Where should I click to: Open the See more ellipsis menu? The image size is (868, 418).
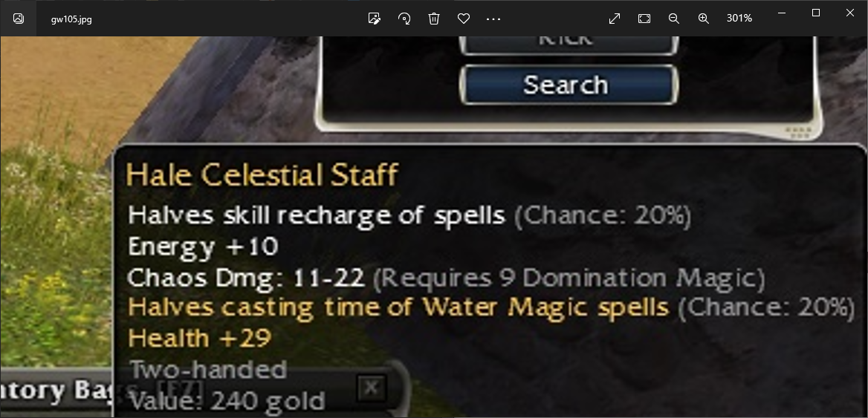pos(493,19)
